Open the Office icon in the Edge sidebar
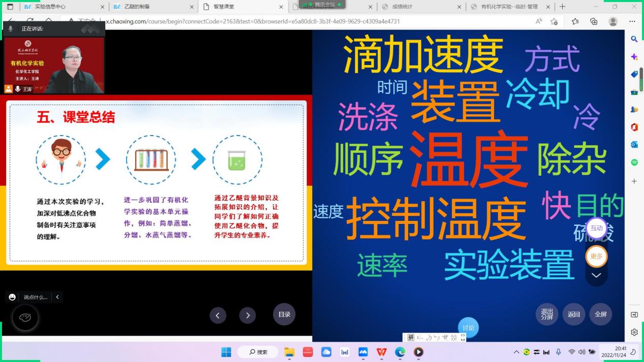This screenshot has width=644, height=362. (x=634, y=127)
